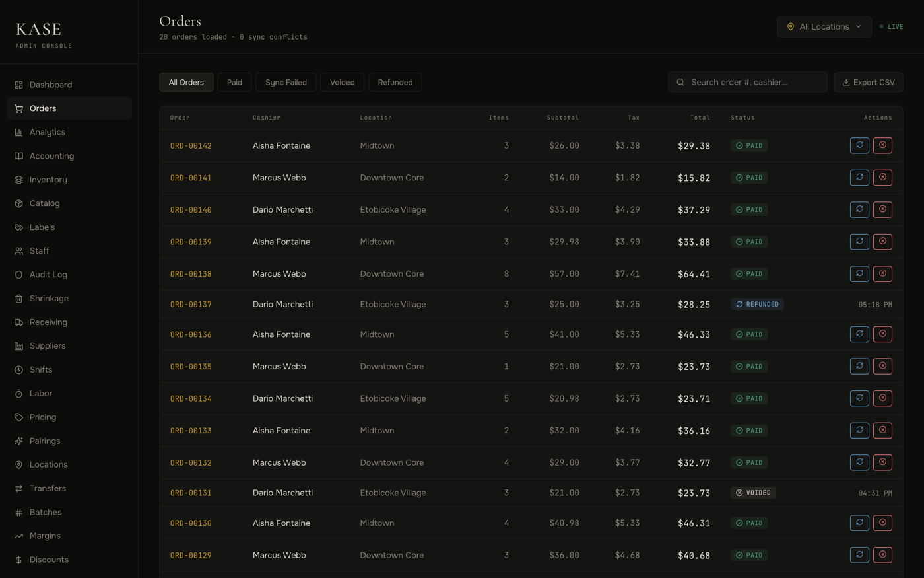
Task: Go to Transfers
Action: 69,489
